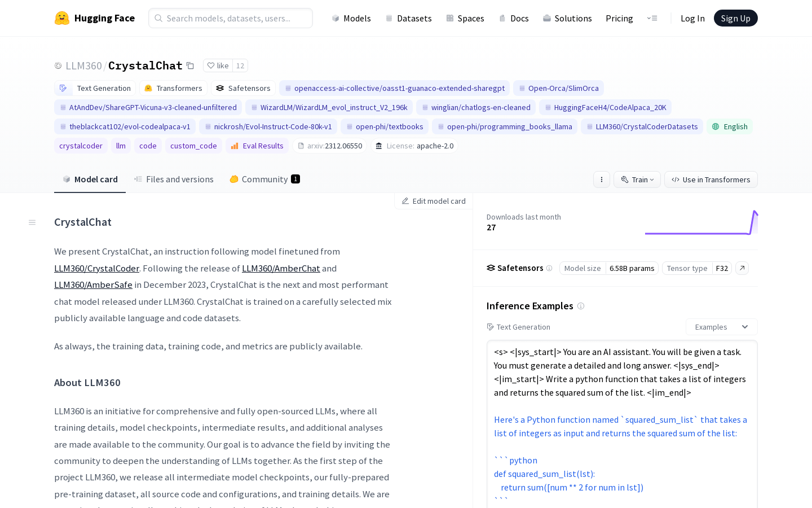Click the like count 12

pyautogui.click(x=240, y=65)
